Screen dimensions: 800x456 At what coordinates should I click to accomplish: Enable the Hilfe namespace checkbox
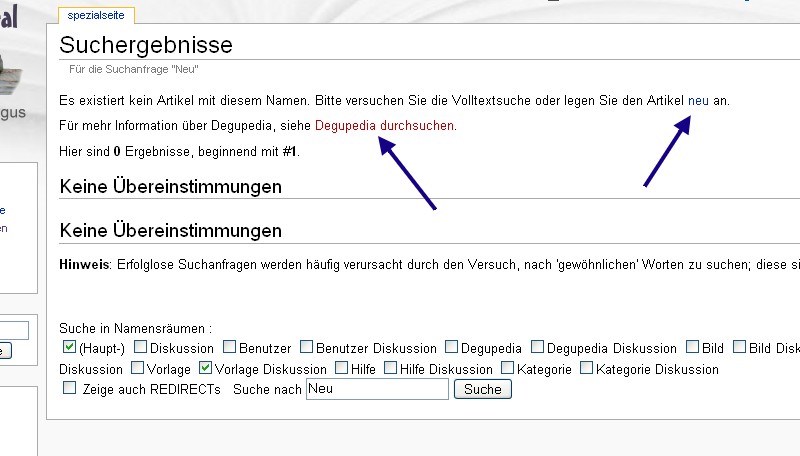coord(341,369)
